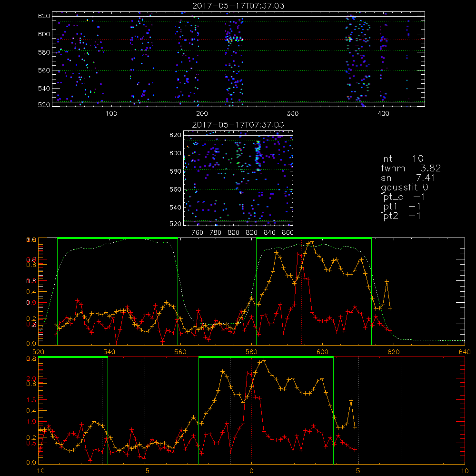
Task: Click the y-axis label 540 of the zoomed image
Action: coord(176,208)
